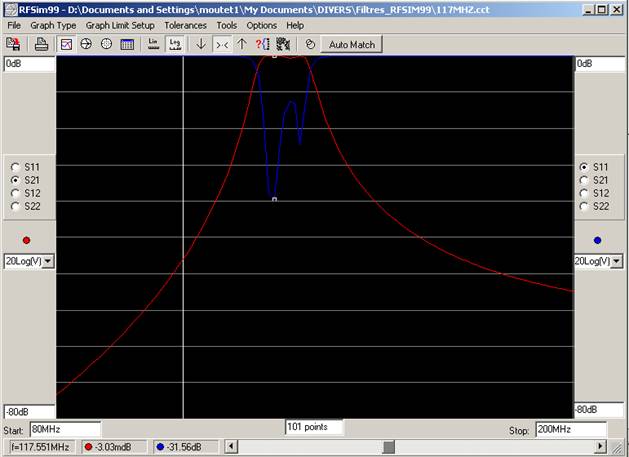Switch to Log frequency scale
The width and height of the screenshot is (629, 457).
(175, 44)
